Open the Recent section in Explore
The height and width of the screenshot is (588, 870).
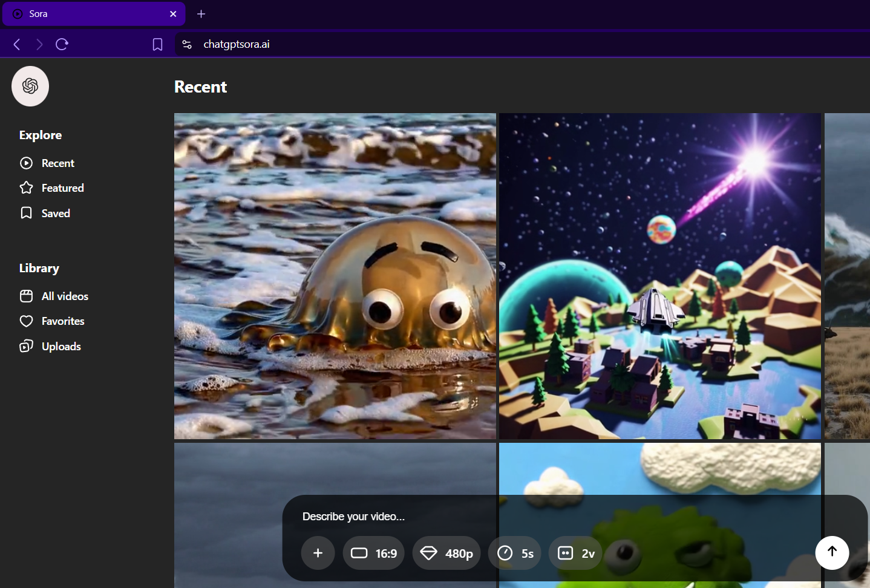[47, 163]
